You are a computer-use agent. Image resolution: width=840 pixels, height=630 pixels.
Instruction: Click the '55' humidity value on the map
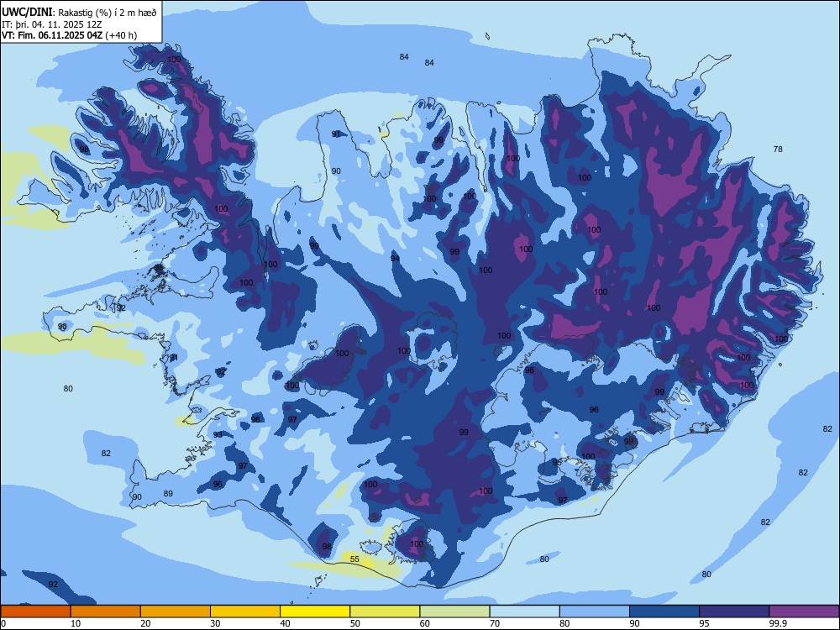point(354,559)
